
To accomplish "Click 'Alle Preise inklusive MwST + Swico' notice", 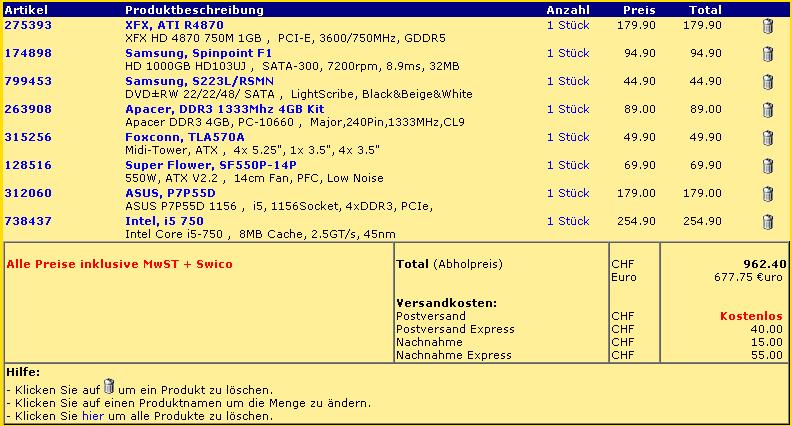I will pos(119,264).
